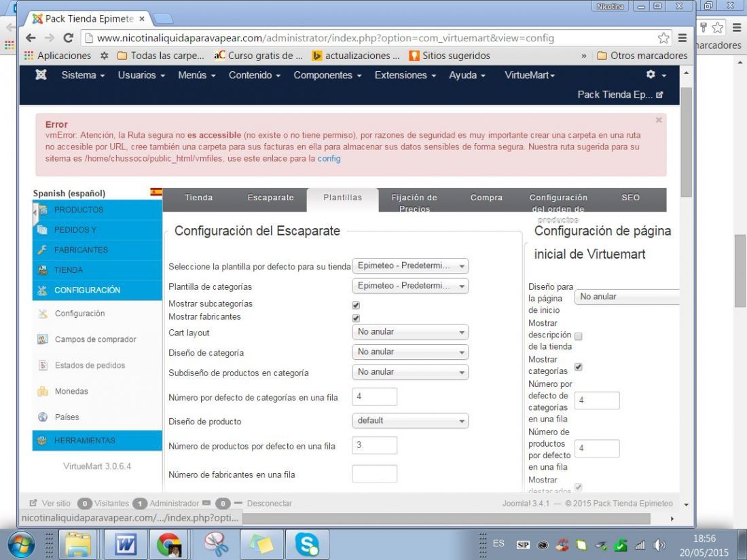The width and height of the screenshot is (747, 560).
Task: Toggle the Mostrar categorías checkbox
Action: coord(579,367)
